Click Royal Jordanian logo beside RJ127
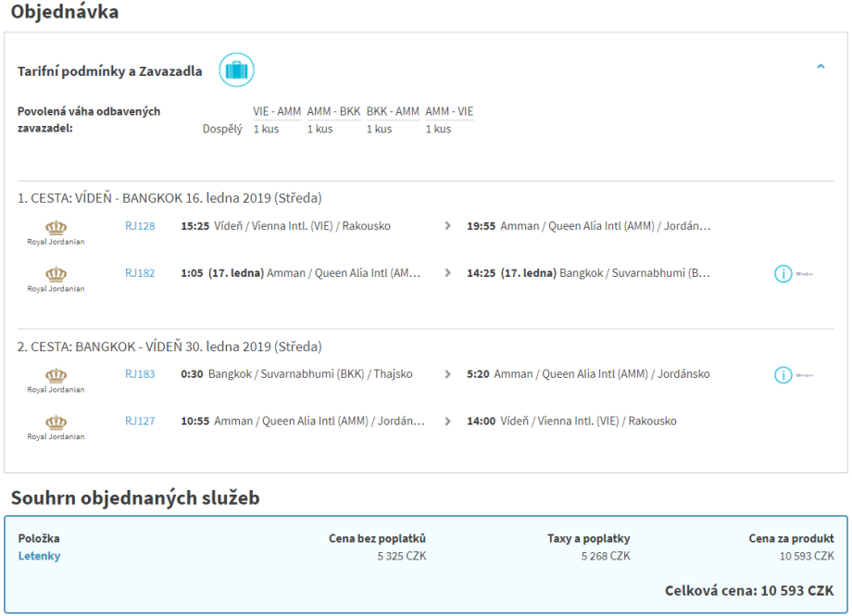This screenshot has height=616, width=852. pyautogui.click(x=56, y=426)
